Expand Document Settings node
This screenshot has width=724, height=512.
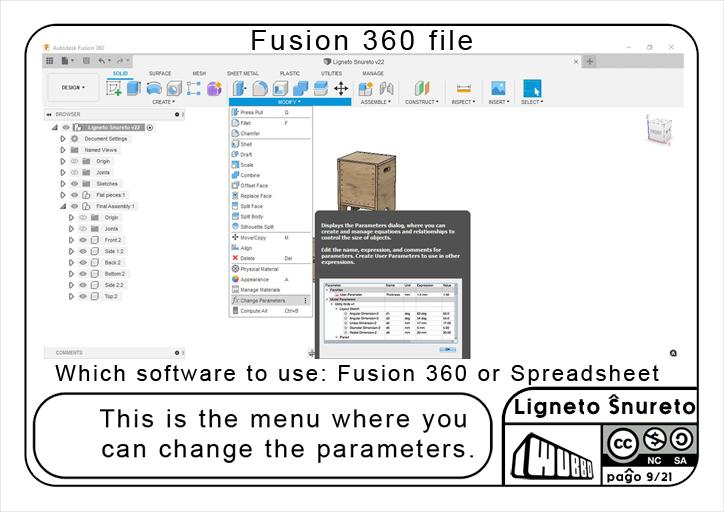(x=63, y=139)
